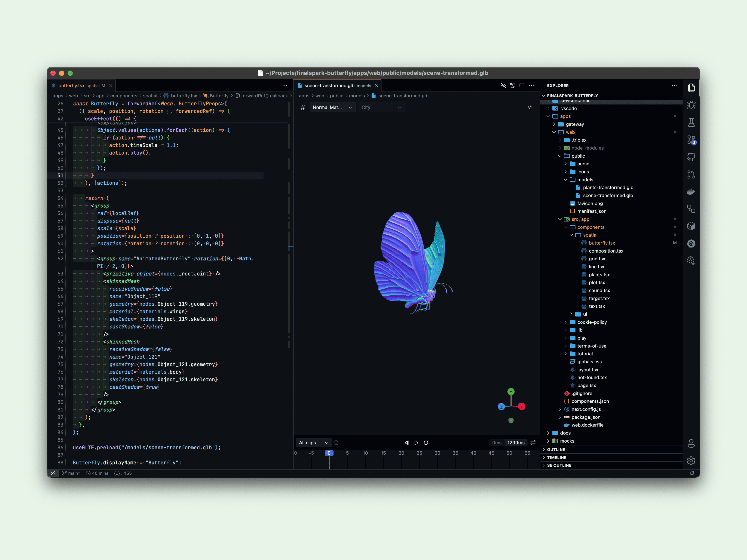
Task: Open the Docker whale sidebar icon
Action: click(691, 192)
